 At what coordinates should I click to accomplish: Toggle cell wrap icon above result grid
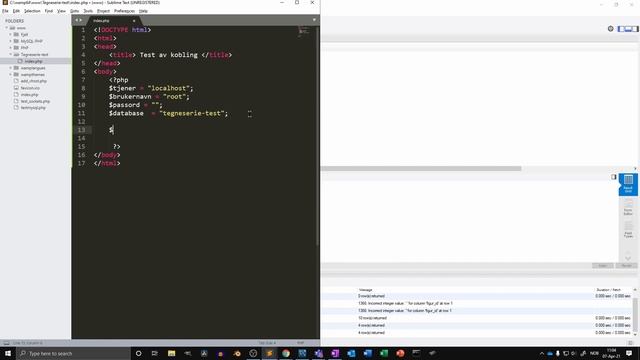pyautogui.click(x=613, y=177)
